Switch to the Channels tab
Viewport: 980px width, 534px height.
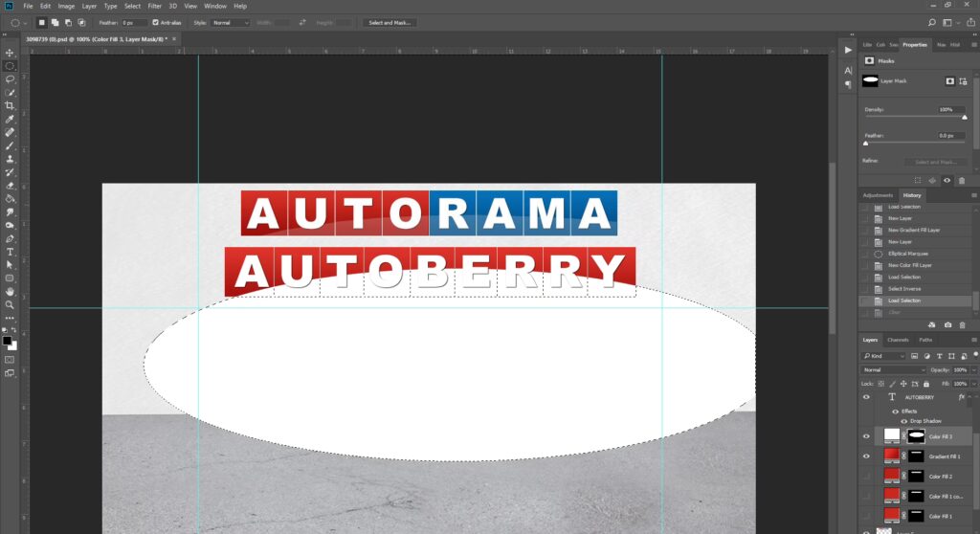(x=898, y=340)
